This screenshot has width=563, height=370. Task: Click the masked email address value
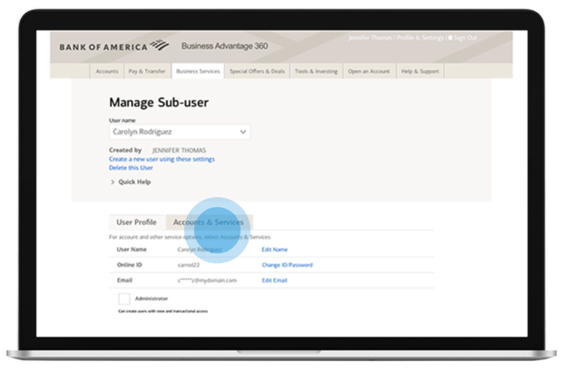[207, 280]
